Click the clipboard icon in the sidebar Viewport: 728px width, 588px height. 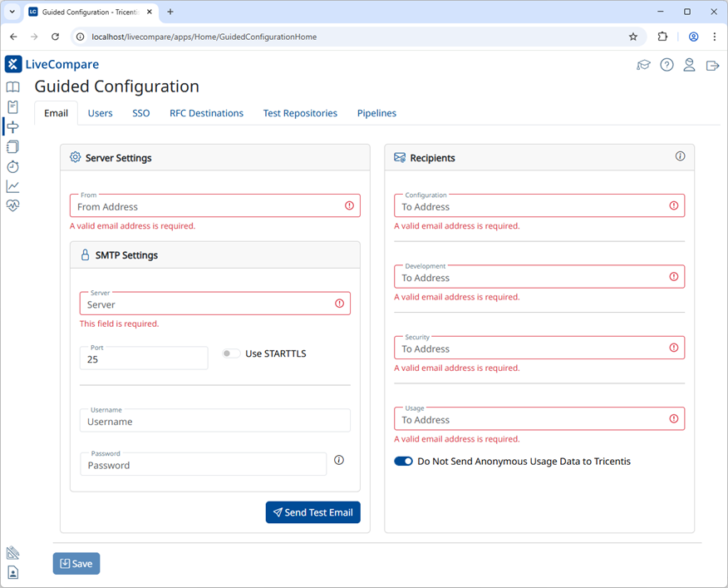(x=12, y=106)
